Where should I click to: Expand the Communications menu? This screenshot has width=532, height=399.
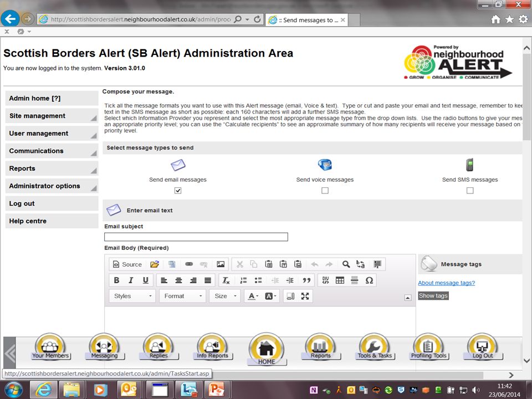52,151
